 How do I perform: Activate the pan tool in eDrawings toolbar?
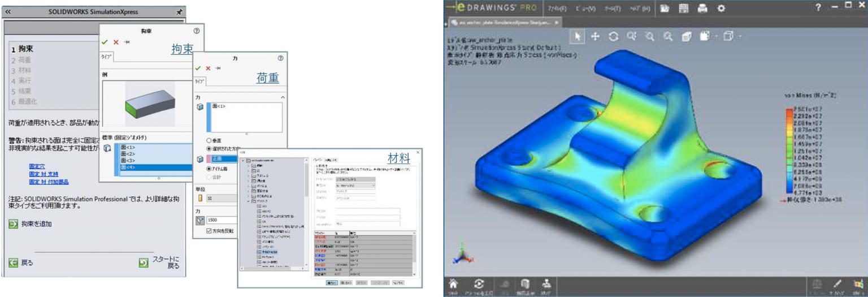(x=595, y=37)
